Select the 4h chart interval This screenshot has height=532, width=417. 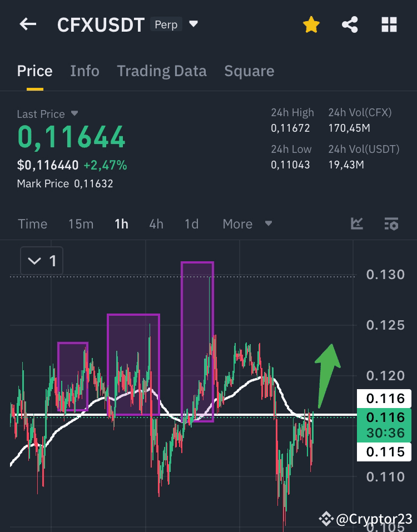pos(156,224)
